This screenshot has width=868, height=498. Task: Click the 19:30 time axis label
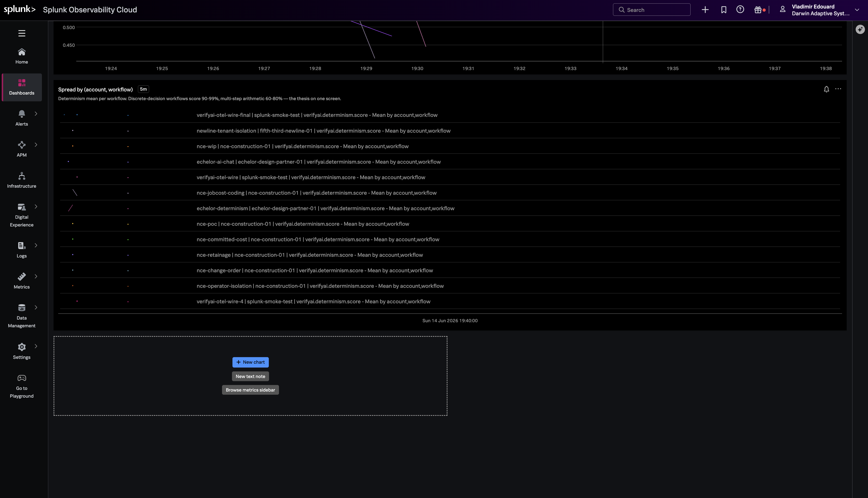(417, 68)
